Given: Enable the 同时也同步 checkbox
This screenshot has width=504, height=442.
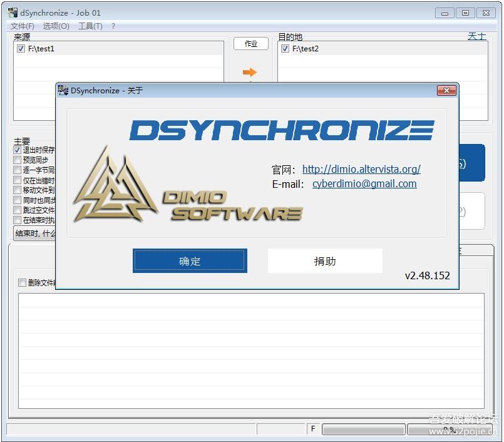Looking at the screenshot, I should [x=18, y=200].
